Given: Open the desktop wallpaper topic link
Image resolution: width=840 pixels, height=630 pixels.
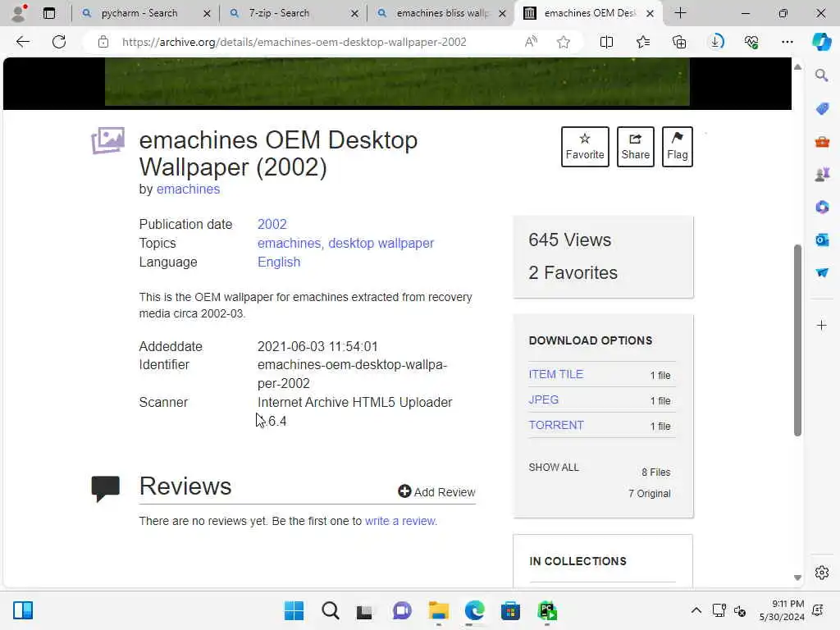Looking at the screenshot, I should pos(381,243).
